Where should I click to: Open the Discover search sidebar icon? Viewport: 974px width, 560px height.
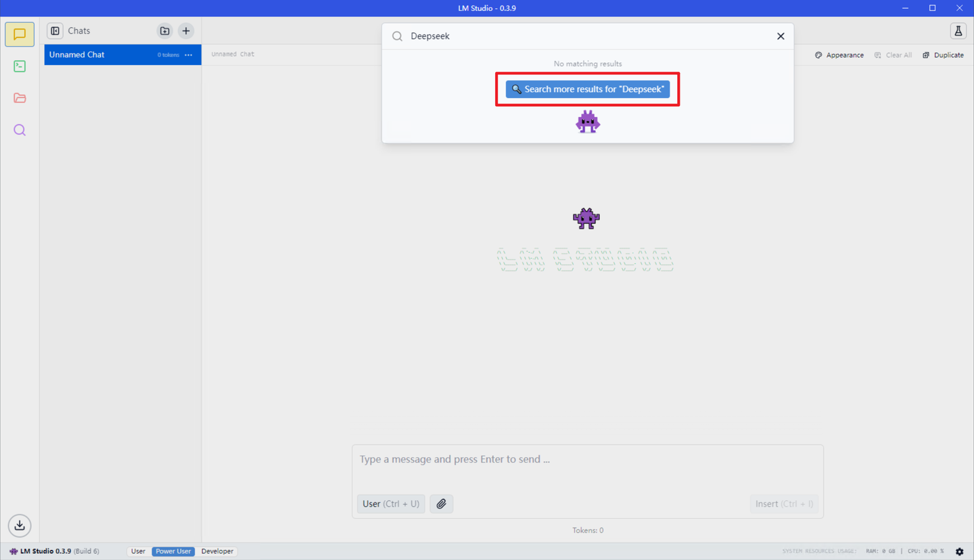[x=20, y=130]
